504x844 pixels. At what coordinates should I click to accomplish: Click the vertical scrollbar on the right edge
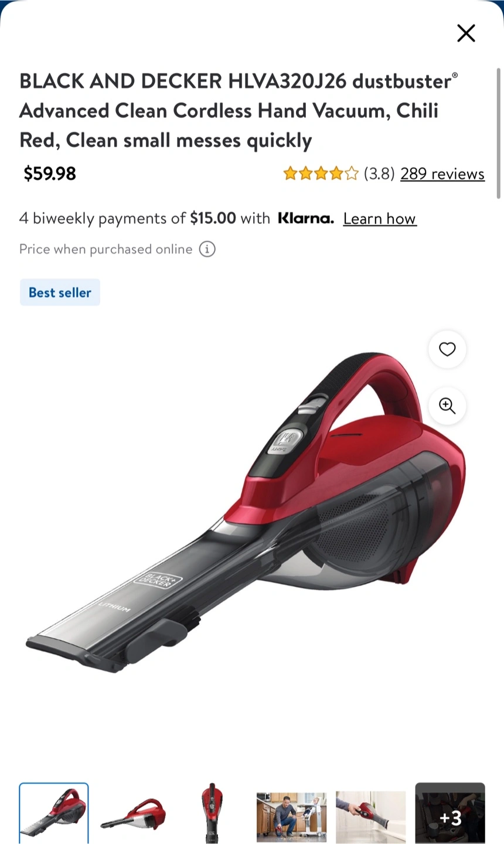point(499,134)
